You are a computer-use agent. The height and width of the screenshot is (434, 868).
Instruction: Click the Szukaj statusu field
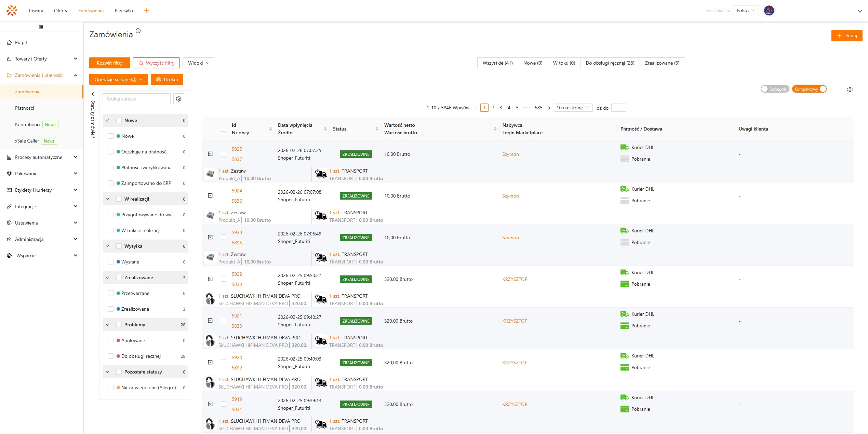coord(136,99)
